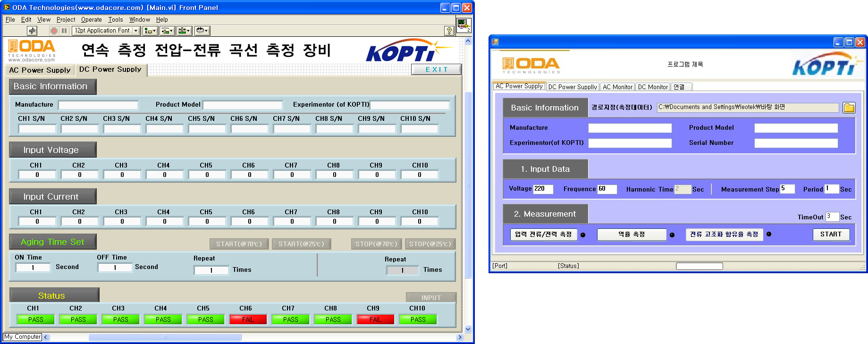Open the Distribute Objects tool
This screenshot has height=344, width=868.
(x=167, y=31)
